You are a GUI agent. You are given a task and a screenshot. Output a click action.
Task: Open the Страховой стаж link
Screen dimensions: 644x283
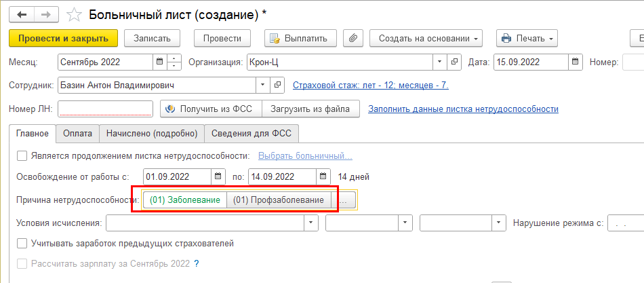[370, 86]
